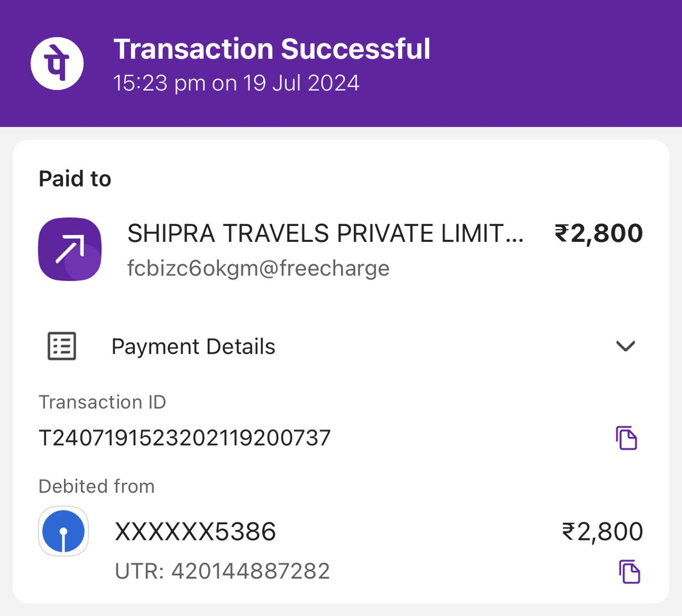Select account XXXXXX5386
Image resolution: width=682 pixels, height=616 pixels.
(196, 532)
